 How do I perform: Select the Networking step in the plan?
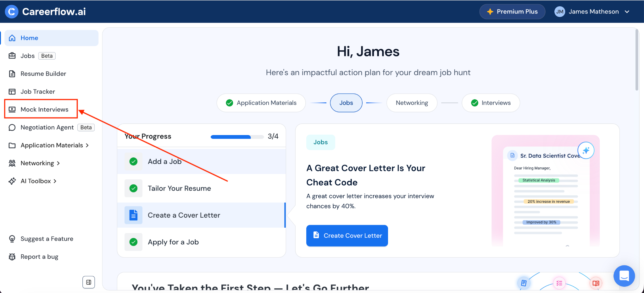[412, 103]
